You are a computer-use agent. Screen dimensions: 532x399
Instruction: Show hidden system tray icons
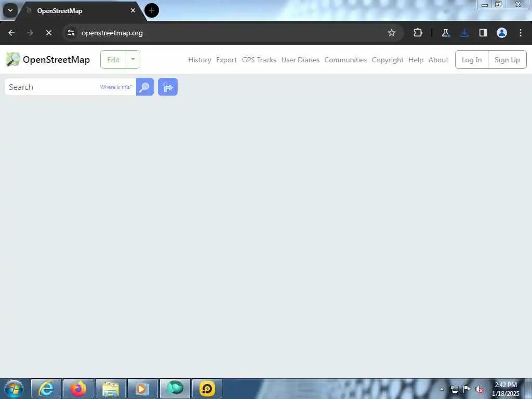click(442, 389)
